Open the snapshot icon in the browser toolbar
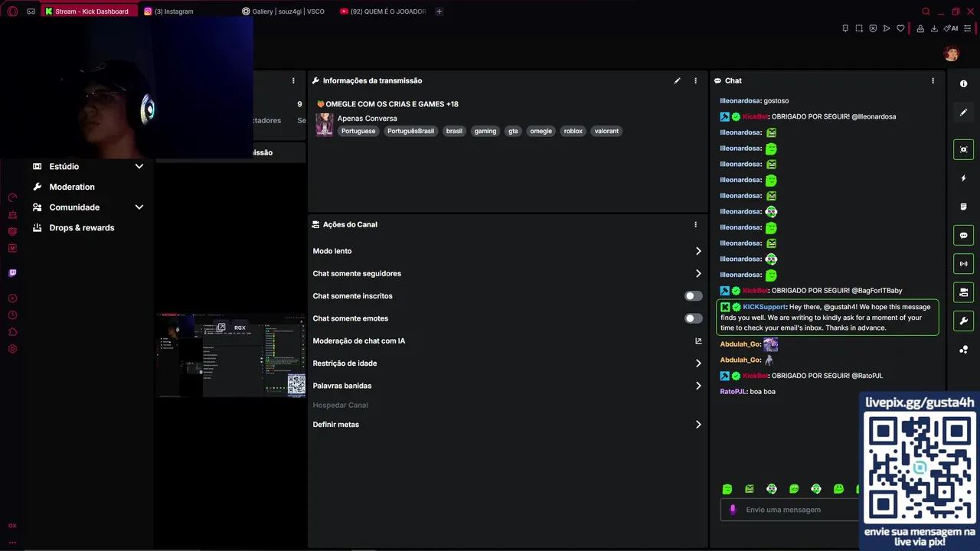The width and height of the screenshot is (980, 551). pos(859,28)
